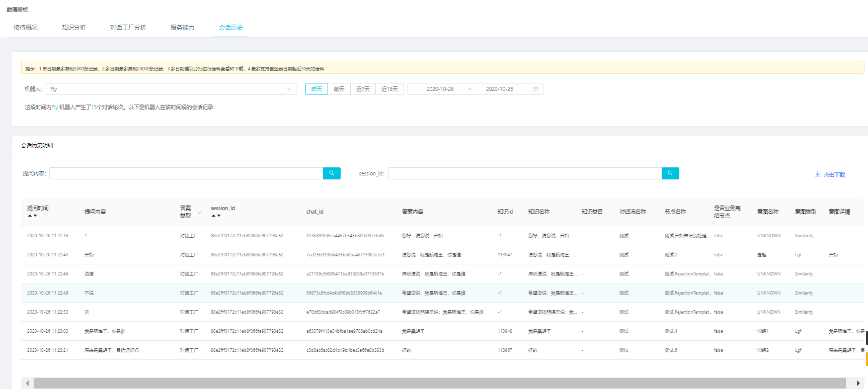Click timestamp 2020-10-26 11:23:21 cell
The height and width of the screenshot is (389, 868).
[x=48, y=350]
